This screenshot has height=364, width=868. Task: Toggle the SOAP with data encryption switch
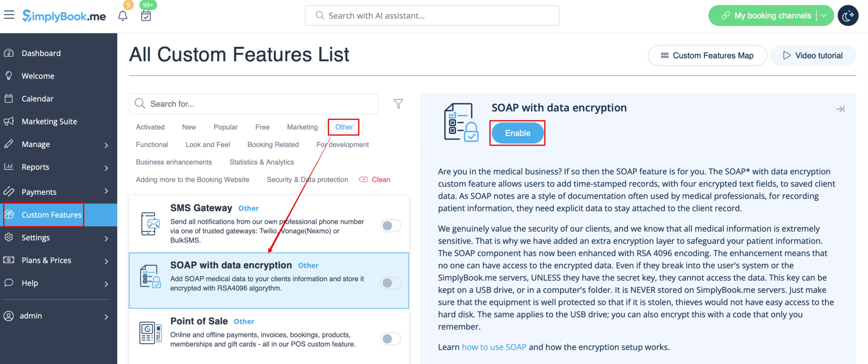(x=390, y=283)
